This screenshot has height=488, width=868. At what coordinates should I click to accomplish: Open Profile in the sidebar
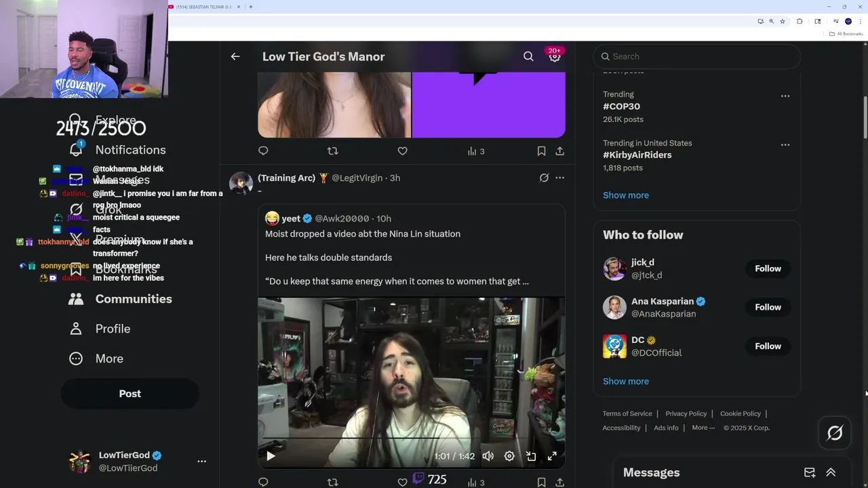click(x=100, y=329)
